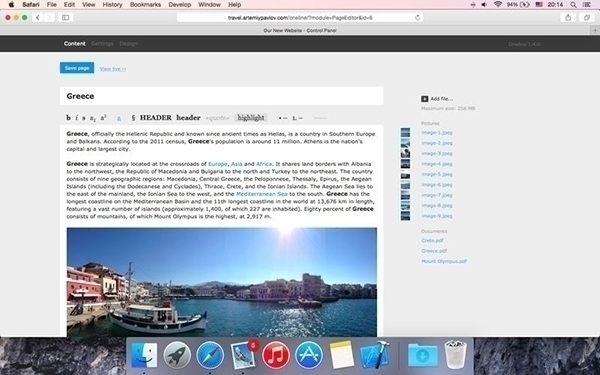
Task: Click the Europe link in text
Action: coord(218,164)
